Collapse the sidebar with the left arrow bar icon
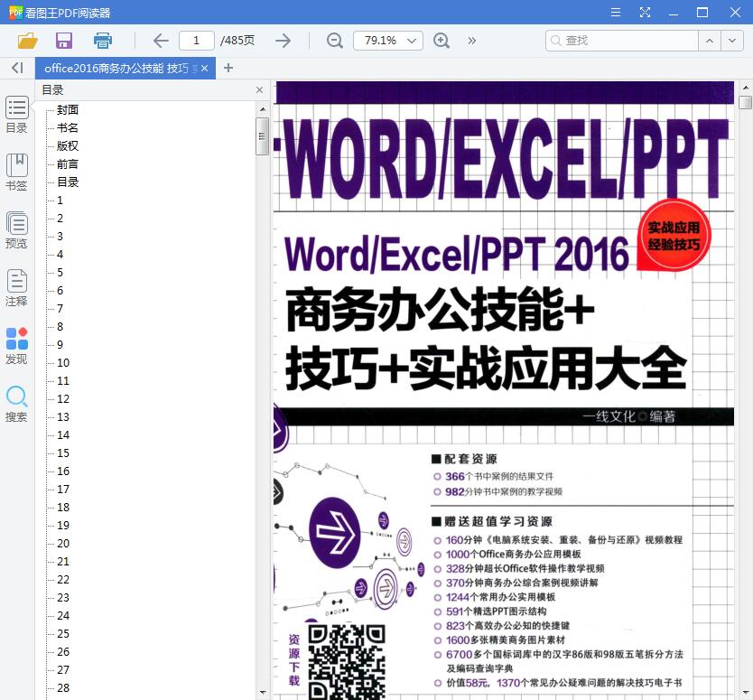 [x=17, y=68]
